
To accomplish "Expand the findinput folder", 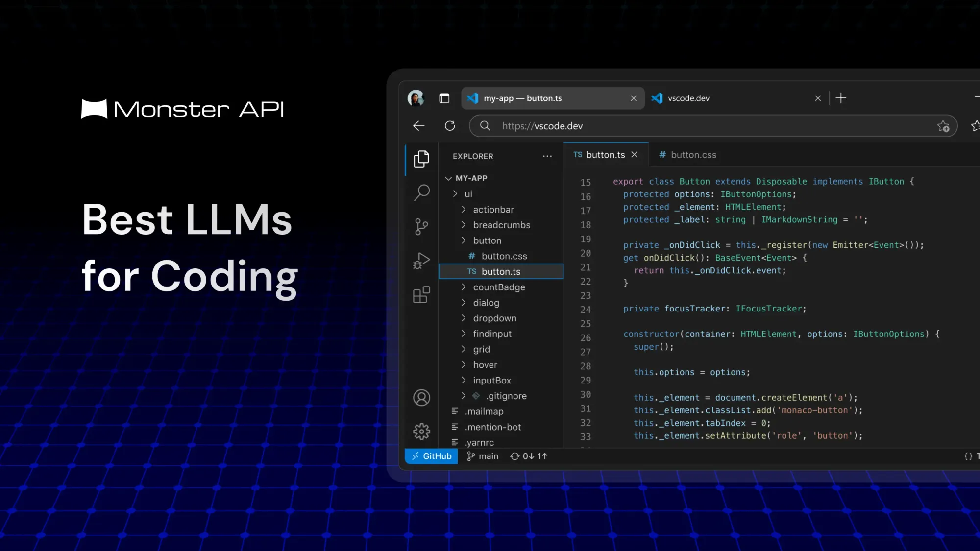I will [501, 334].
